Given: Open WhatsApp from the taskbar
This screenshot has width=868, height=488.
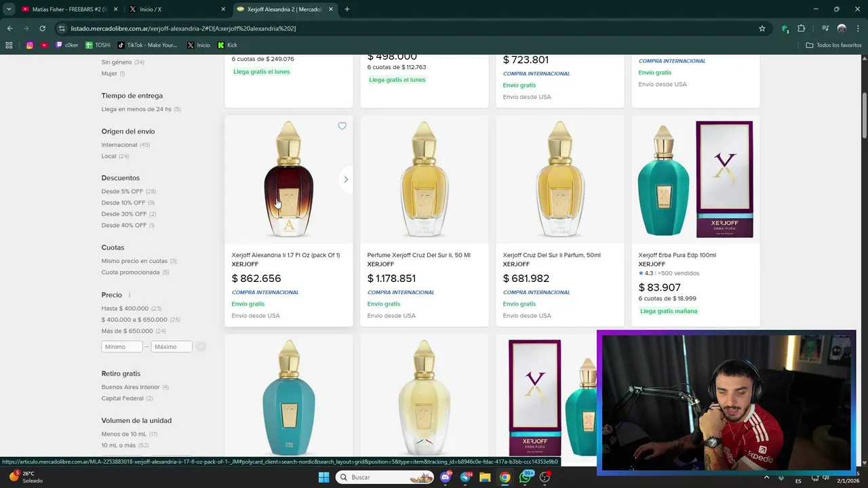Looking at the screenshot, I should point(525,477).
